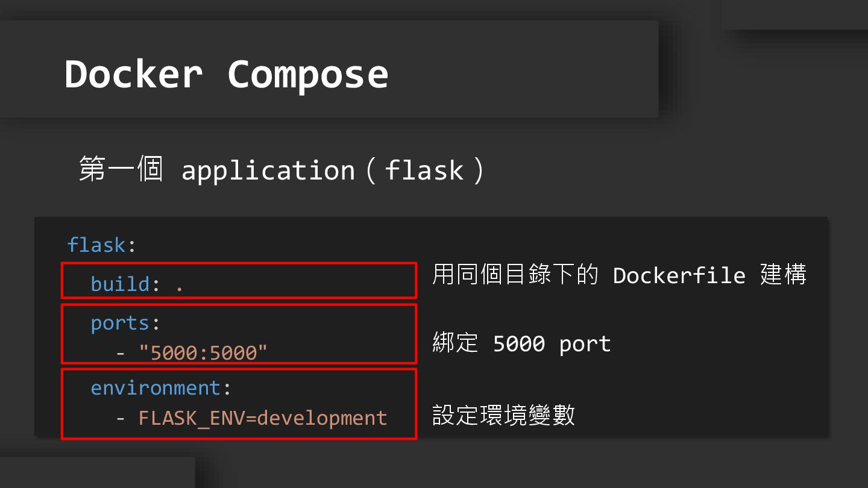Image resolution: width=868 pixels, height=488 pixels.
Task: Click "flask" inside the subtitle parentheses
Action: (x=424, y=170)
